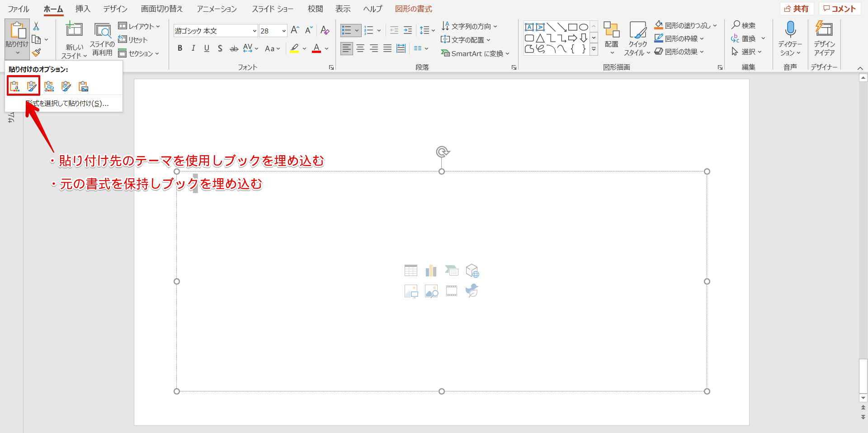
Task: Click the 共有 share button
Action: (797, 9)
